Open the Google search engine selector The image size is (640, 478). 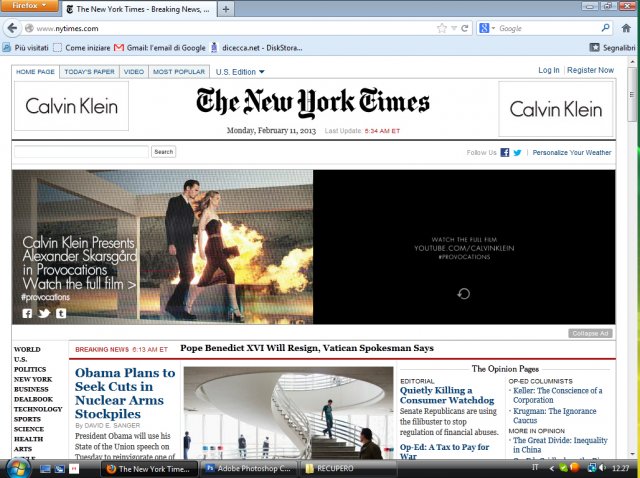tap(487, 28)
